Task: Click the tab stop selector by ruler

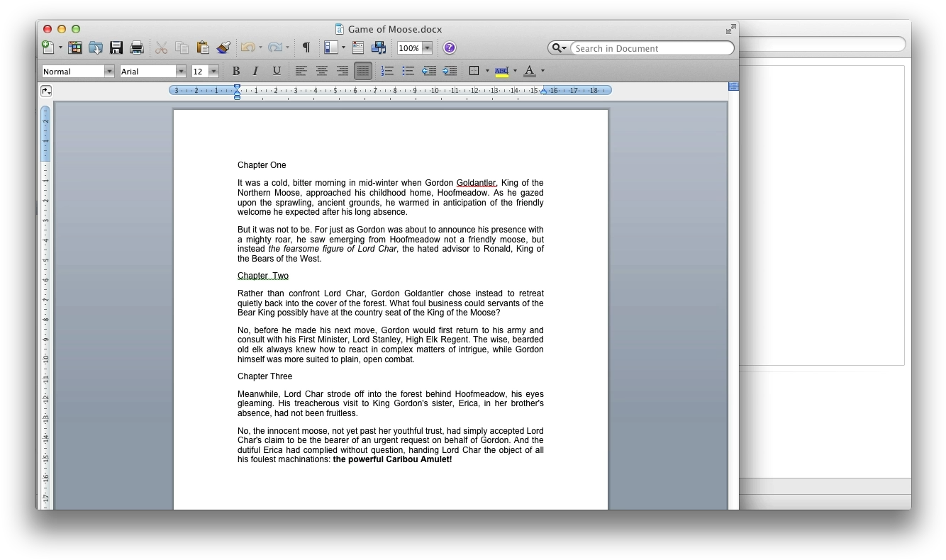Action: tap(46, 91)
